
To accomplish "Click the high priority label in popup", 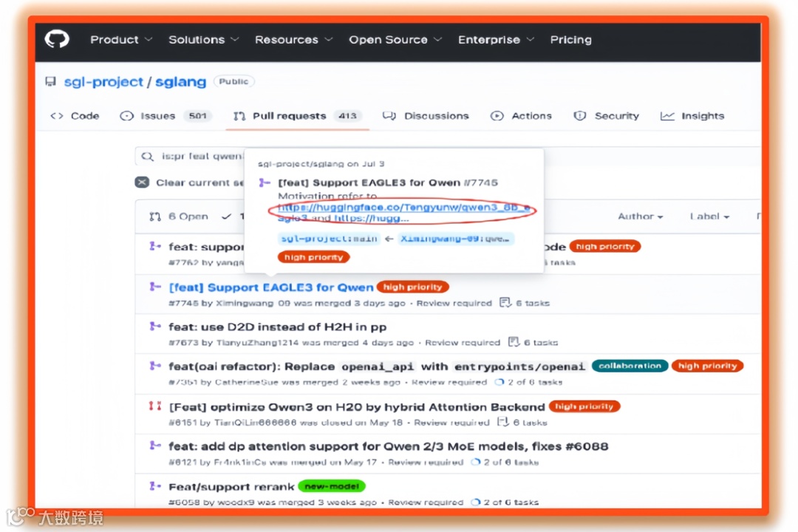I will [x=313, y=257].
